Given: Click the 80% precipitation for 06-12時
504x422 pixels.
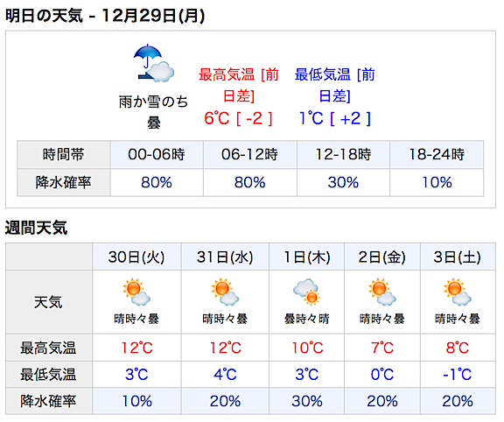Looking at the screenshot, I should pyautogui.click(x=249, y=182).
